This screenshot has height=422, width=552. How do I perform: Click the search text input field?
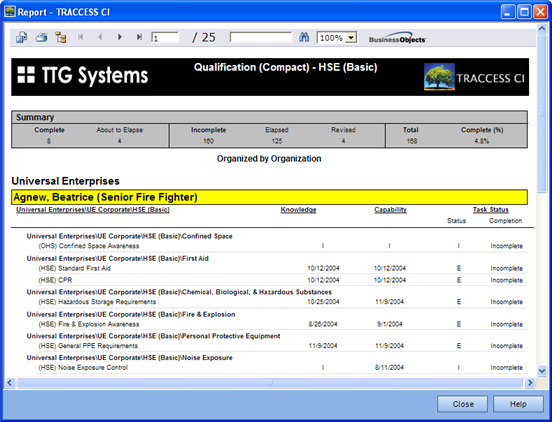coord(261,37)
